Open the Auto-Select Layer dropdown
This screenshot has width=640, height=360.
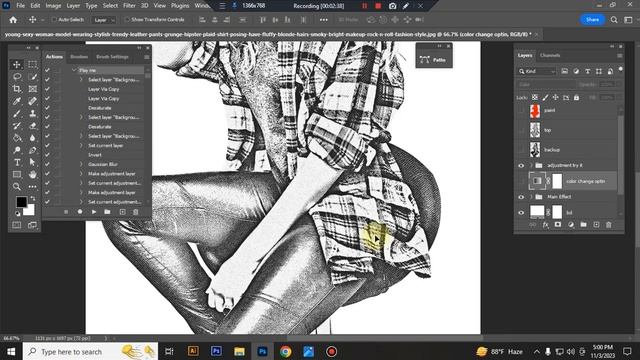point(104,20)
